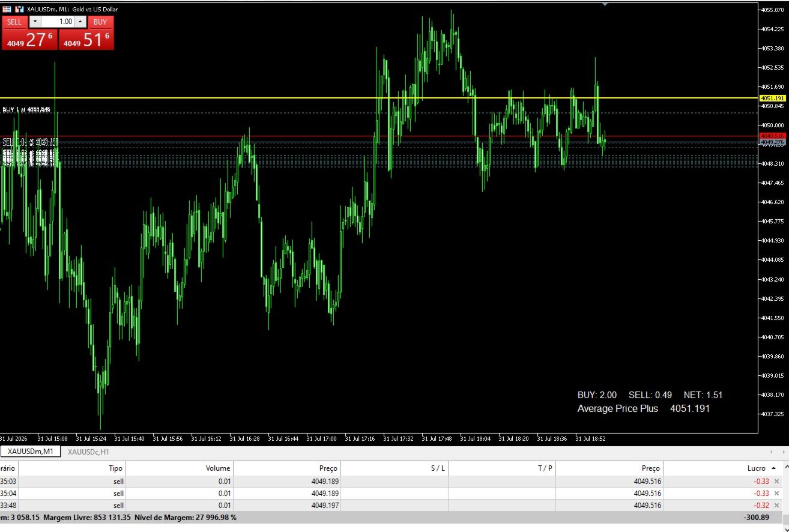Click the chart shift triangle marker at top
Screen dimensions: 789x532
tap(605, 4)
